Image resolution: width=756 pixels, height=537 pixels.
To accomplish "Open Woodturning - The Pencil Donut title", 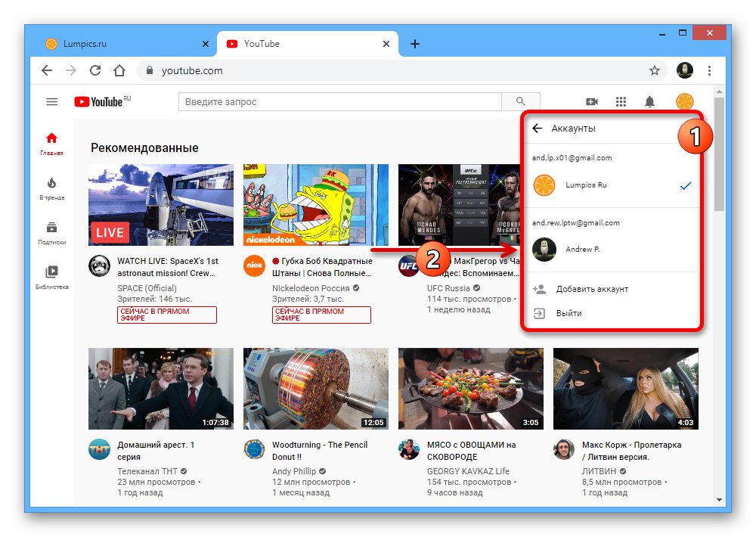I will click(x=320, y=451).
